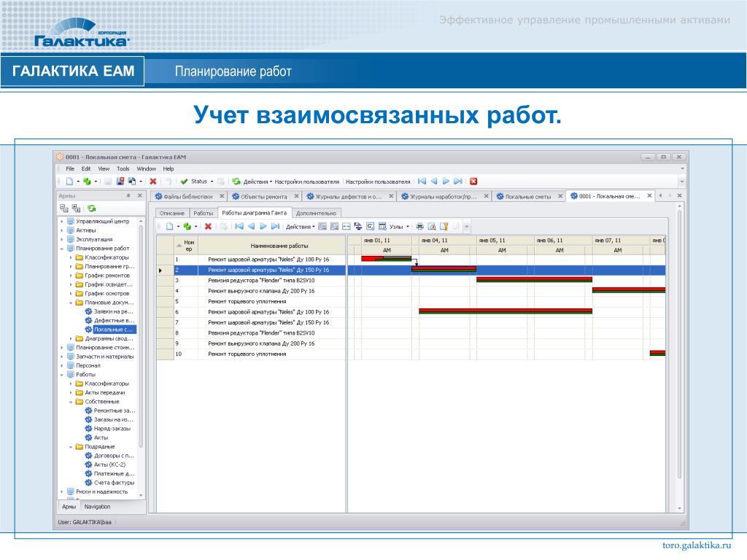Switch to the Дополнительно tab
This screenshot has width=747, height=560.
[x=316, y=213]
